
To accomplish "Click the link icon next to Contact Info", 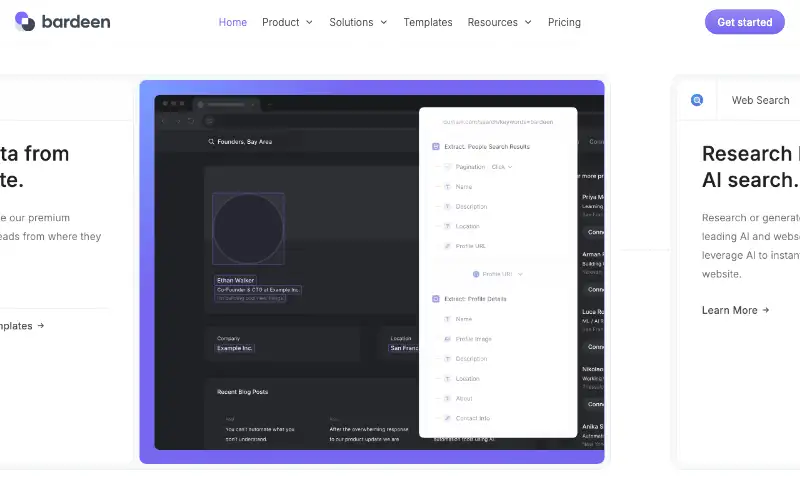I will pyautogui.click(x=447, y=418).
